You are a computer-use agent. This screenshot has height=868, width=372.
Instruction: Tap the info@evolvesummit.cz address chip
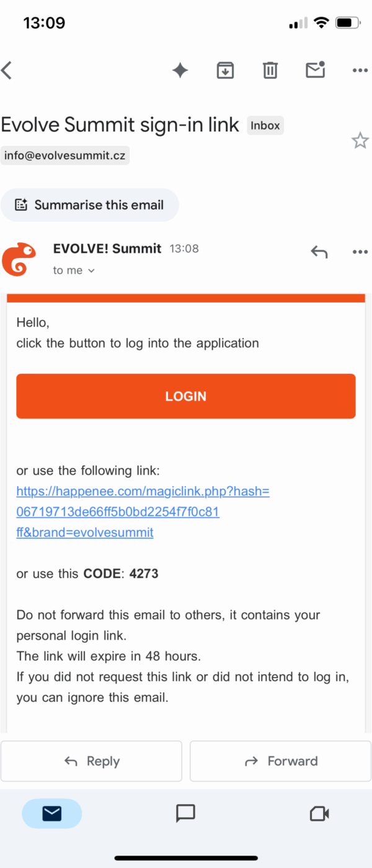[64, 156]
